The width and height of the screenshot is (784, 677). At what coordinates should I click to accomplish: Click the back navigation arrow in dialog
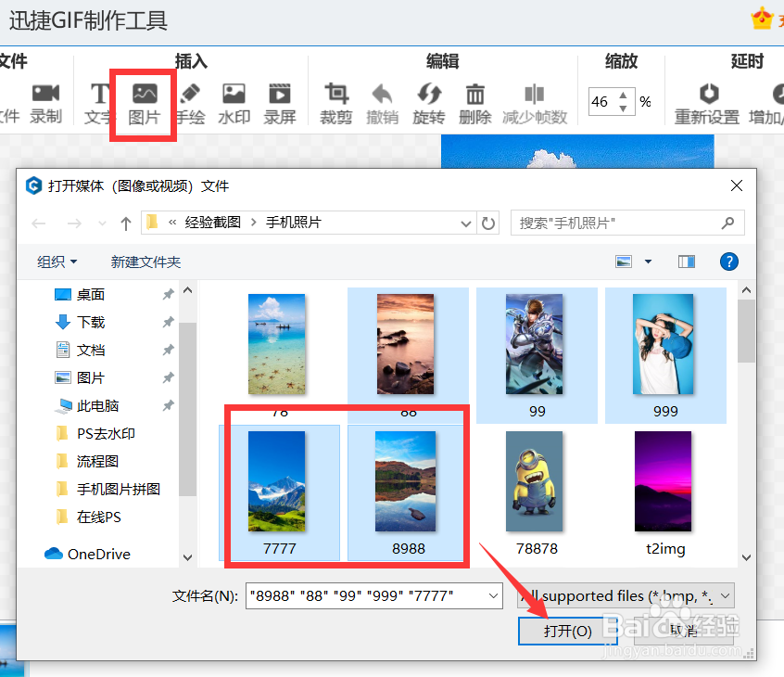tap(39, 224)
